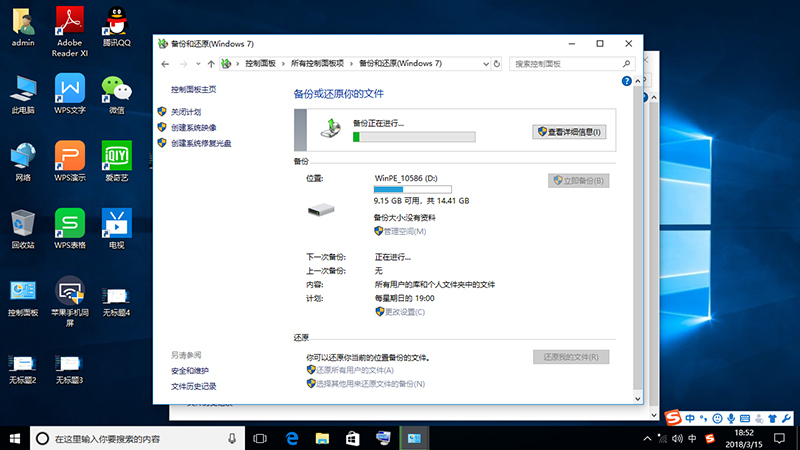Go back with the navigation arrow
This screenshot has width=800, height=450.
pos(165,64)
